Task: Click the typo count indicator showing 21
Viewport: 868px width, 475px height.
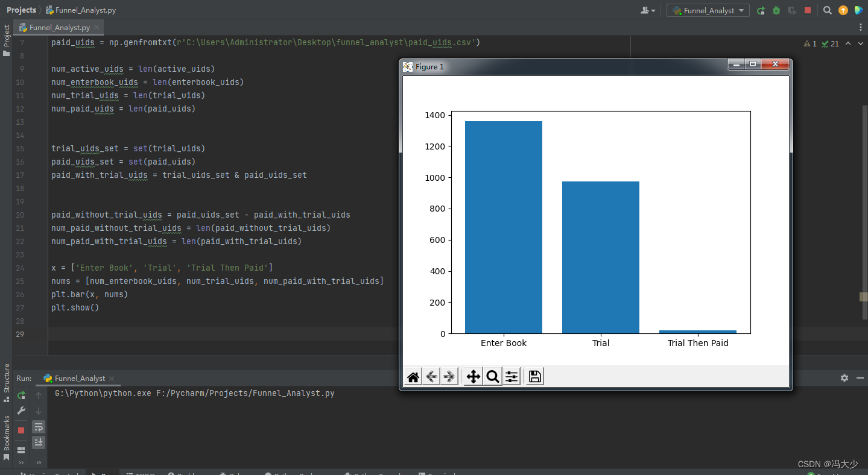Action: coord(830,43)
